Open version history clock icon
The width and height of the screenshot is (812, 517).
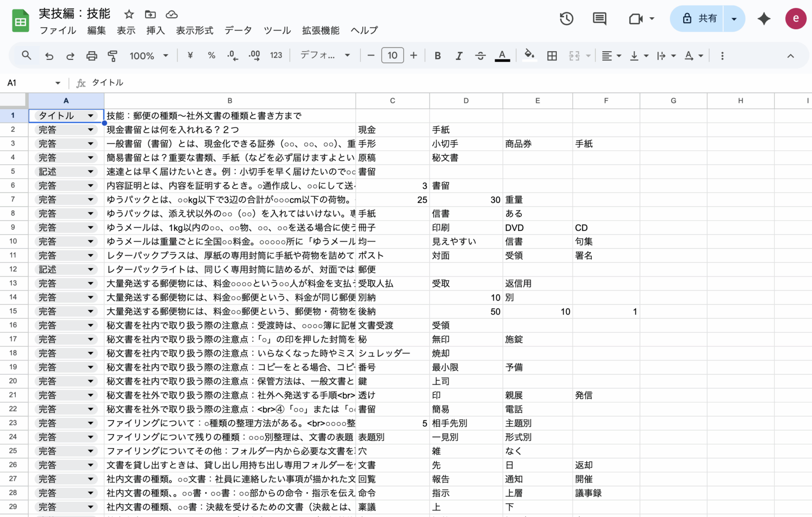click(566, 19)
